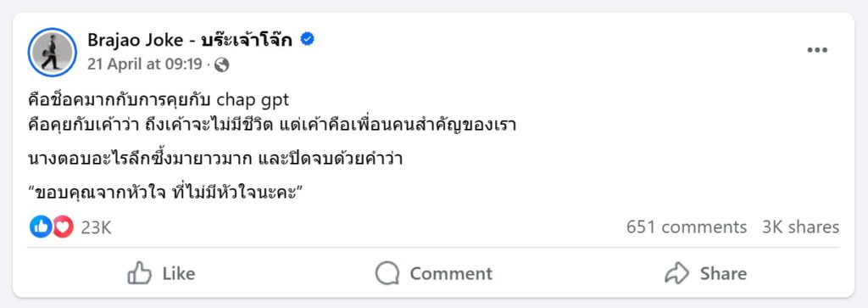
Task: Click the third paragraph of post text
Action: point(215,160)
